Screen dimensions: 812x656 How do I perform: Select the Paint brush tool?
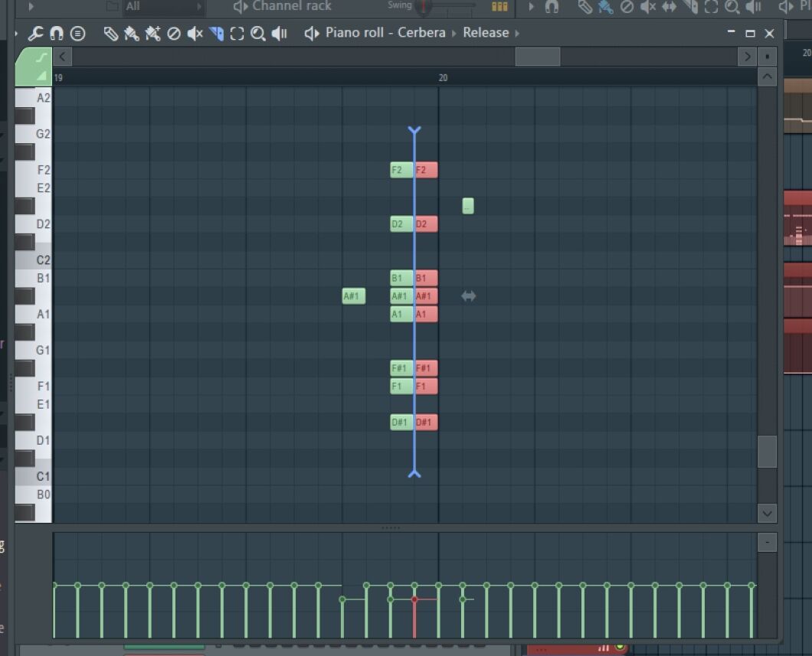coord(132,34)
